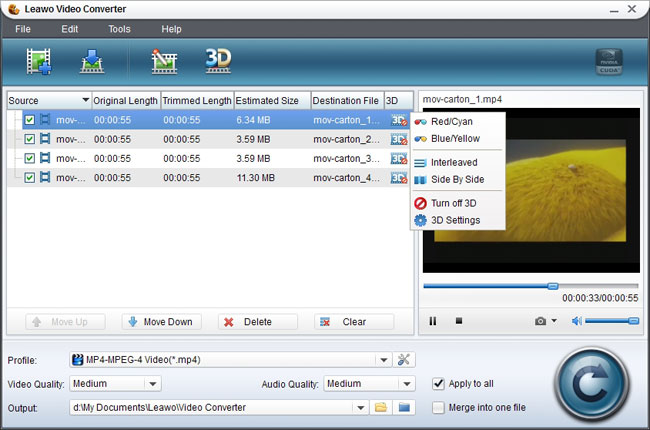
Task: Choose Side By Side 3D mode
Action: point(458,180)
